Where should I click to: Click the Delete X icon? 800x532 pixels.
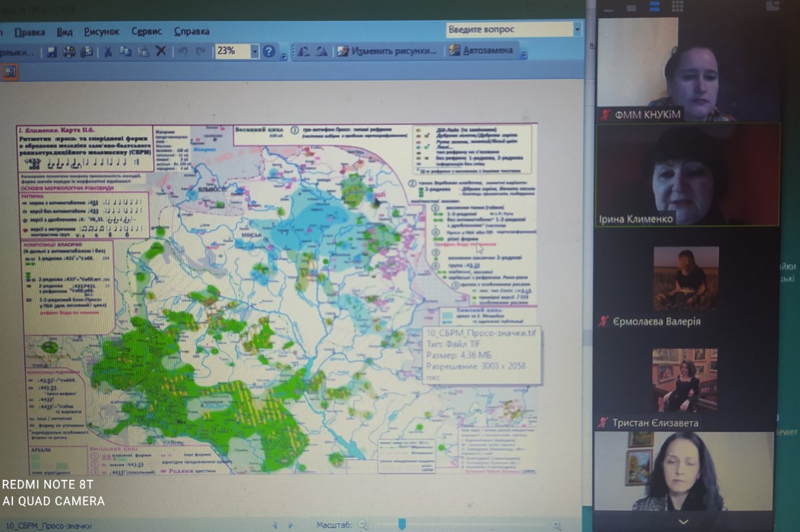[160, 51]
